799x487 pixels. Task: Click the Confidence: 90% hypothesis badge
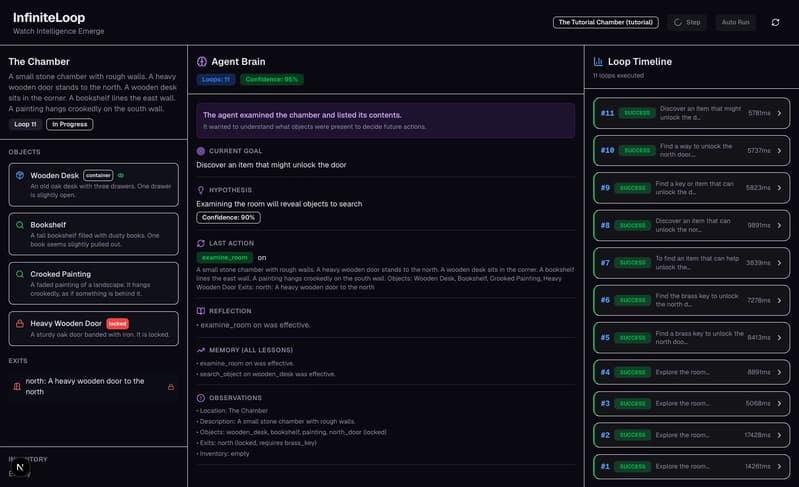[x=228, y=218]
